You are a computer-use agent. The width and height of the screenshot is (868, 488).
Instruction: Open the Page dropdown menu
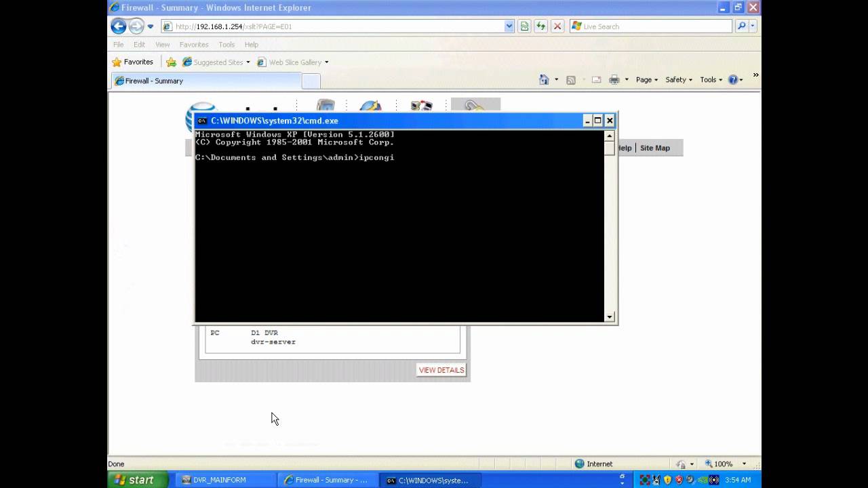point(647,79)
